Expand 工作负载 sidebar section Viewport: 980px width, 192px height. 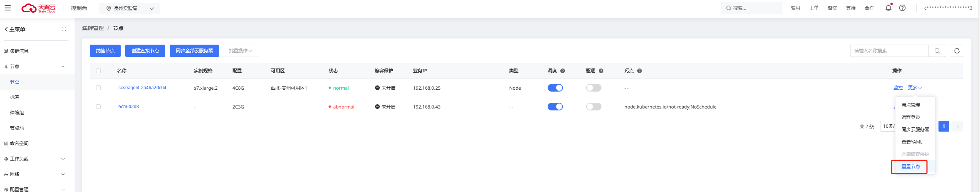coord(63,159)
